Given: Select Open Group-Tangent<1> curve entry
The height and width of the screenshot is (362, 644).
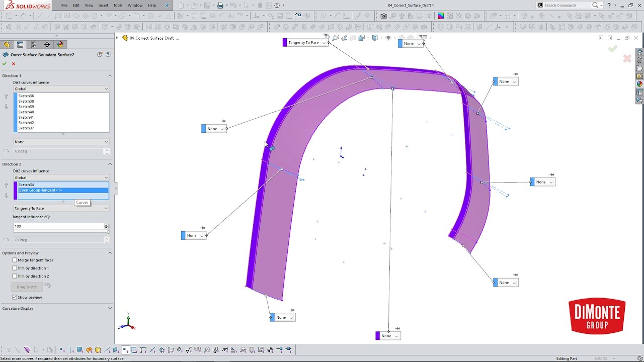Looking at the screenshot, I should tap(63, 190).
